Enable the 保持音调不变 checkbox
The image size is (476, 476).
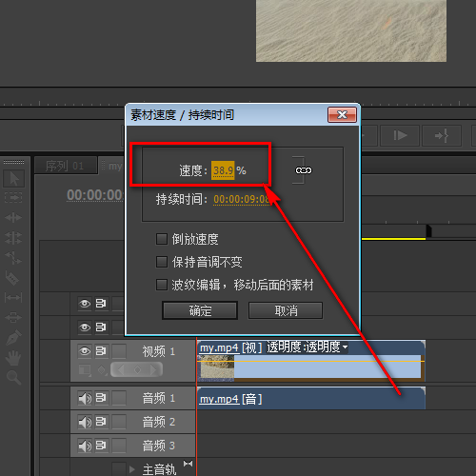pos(162,262)
